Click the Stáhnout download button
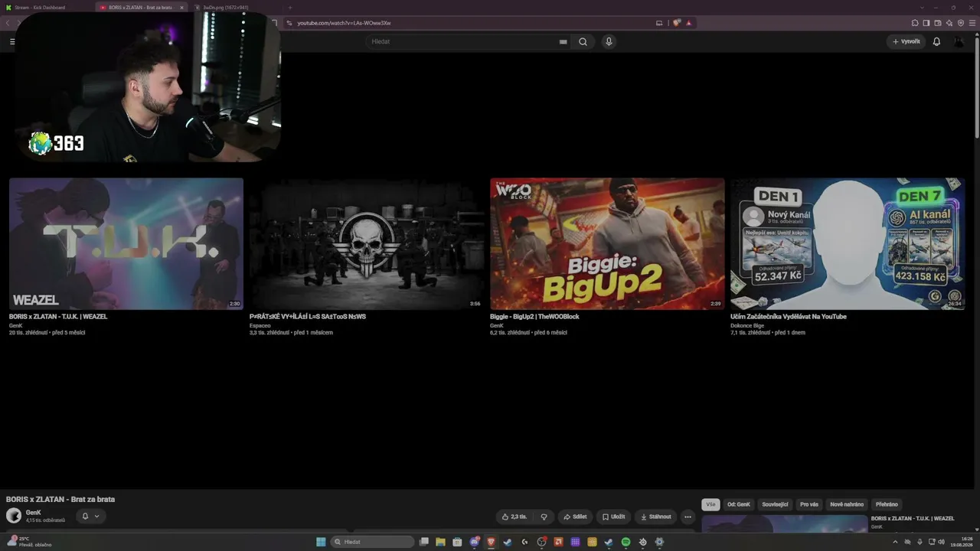 pos(655,517)
